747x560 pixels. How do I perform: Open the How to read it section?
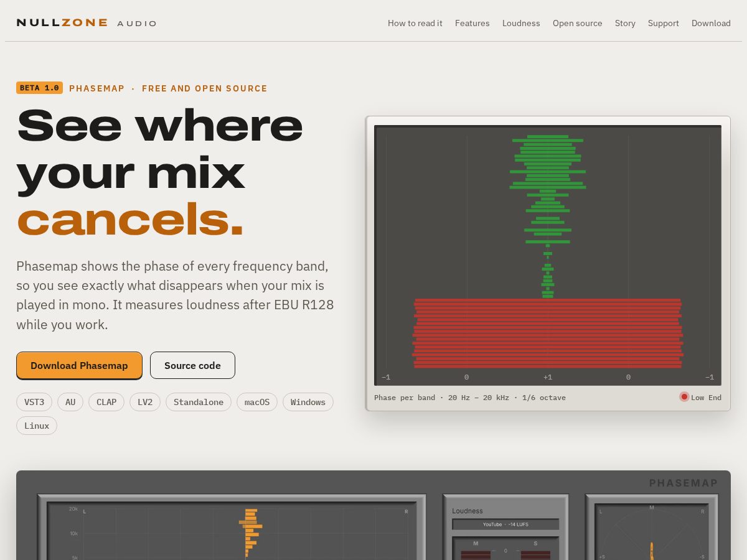tap(415, 23)
